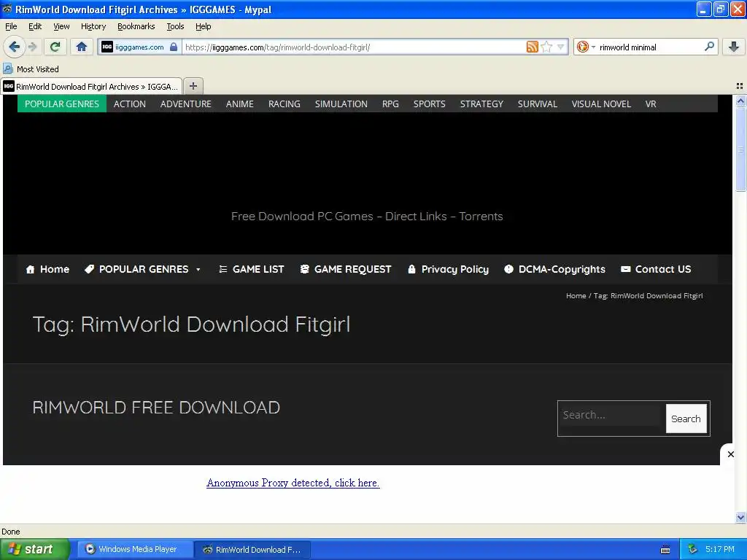Open the Downloads arrow button
The image size is (747, 560).
734,47
